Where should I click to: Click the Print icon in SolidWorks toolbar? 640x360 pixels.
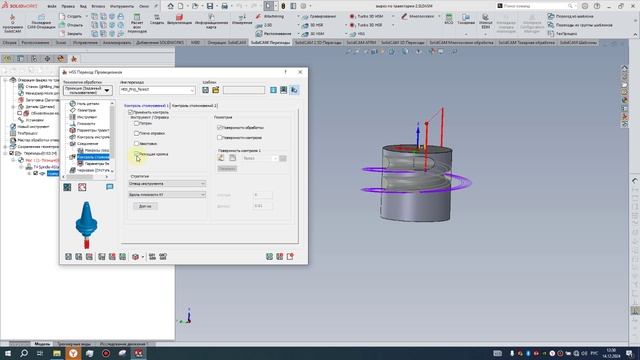(x=224, y=6)
